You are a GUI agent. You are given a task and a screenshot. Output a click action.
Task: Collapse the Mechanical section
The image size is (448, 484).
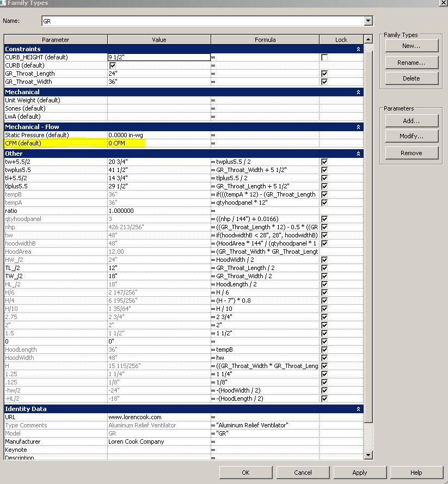[358, 91]
